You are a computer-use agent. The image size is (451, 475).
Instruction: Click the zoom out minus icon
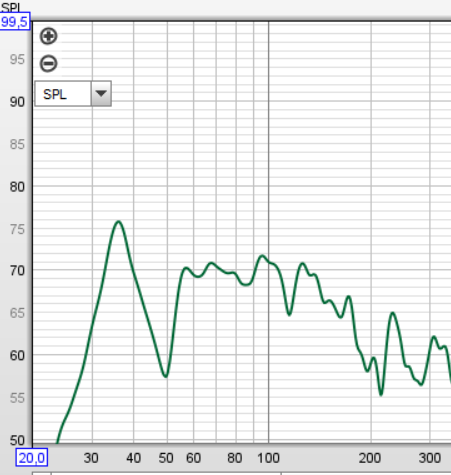pos(49,63)
